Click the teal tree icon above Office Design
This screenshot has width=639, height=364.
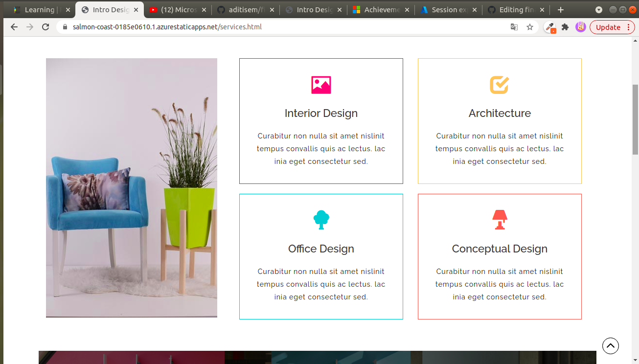[321, 220]
